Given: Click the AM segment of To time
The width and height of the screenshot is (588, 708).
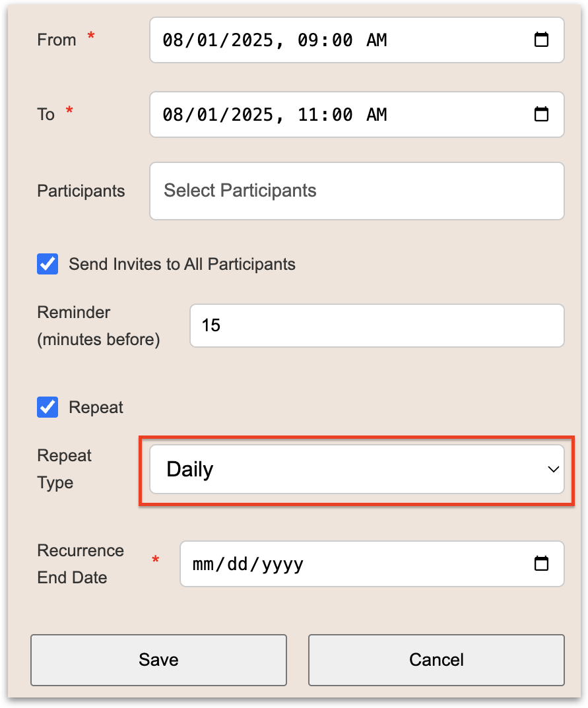Looking at the screenshot, I should click(x=377, y=115).
